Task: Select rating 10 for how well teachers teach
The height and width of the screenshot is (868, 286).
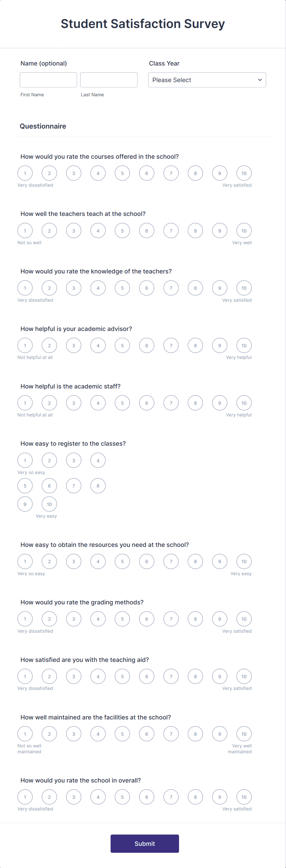Action: pos(244,230)
